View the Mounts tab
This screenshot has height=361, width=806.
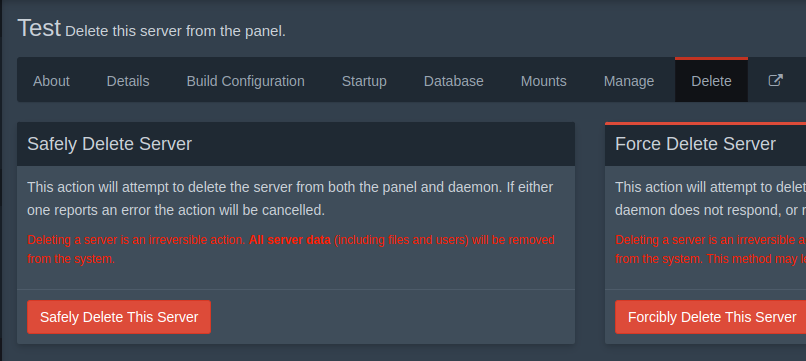coord(543,81)
